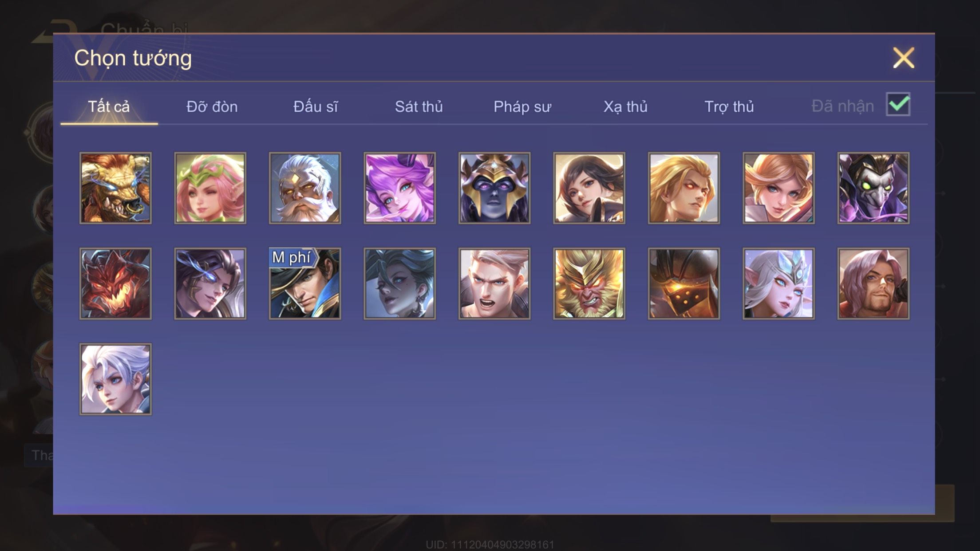Switch to the 'Đỡ đòn' tab
980x551 pixels.
pyautogui.click(x=212, y=106)
